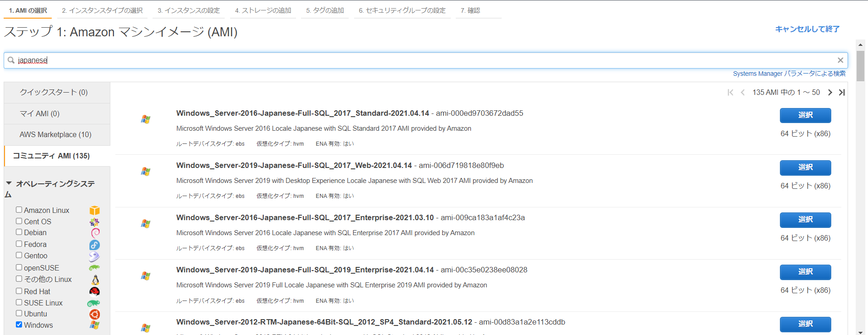Click the 135 AMI 中の 1 ～ 50 text
The height and width of the screenshot is (335, 868).
point(786,92)
